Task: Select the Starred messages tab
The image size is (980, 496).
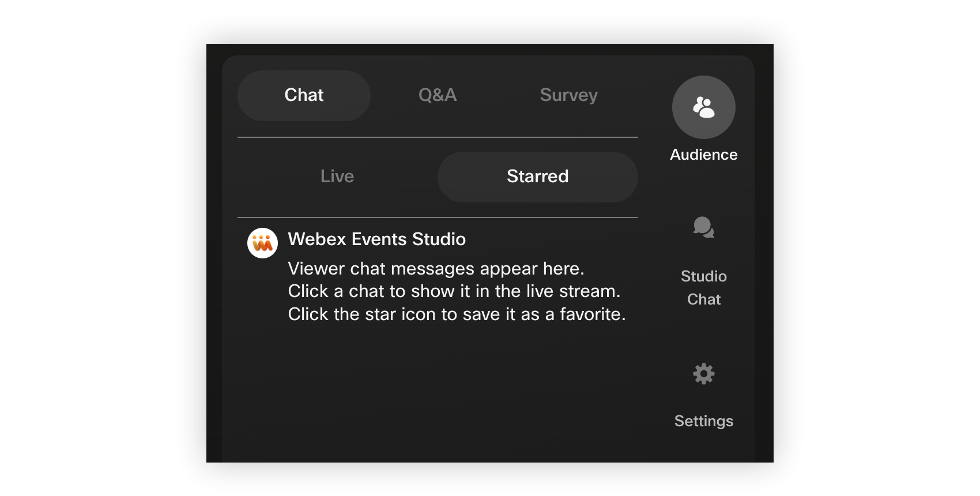Action: pyautogui.click(x=538, y=176)
